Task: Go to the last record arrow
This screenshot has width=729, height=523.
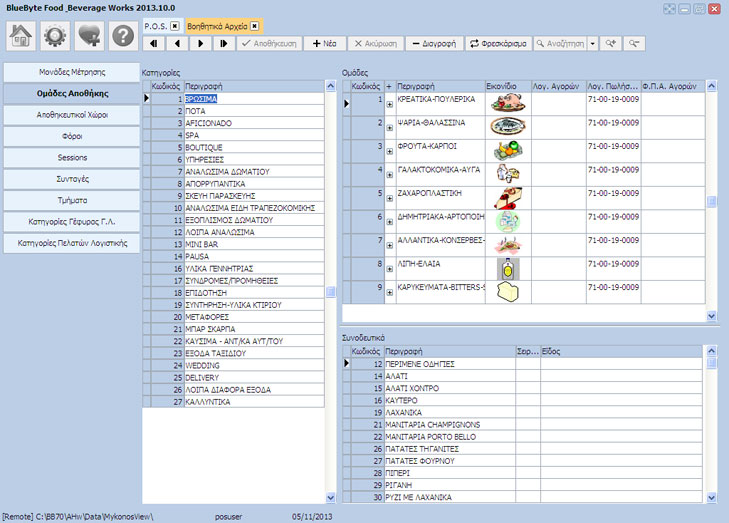Action: pos(223,44)
